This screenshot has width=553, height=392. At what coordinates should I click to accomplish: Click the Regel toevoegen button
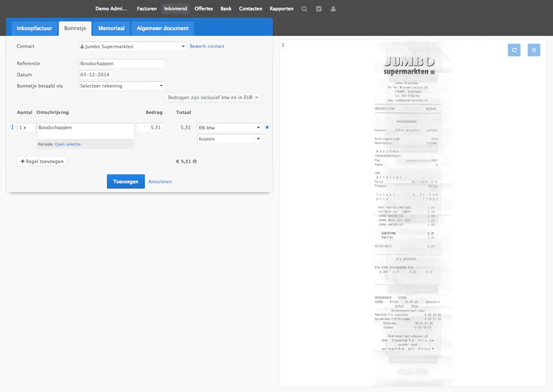42,161
